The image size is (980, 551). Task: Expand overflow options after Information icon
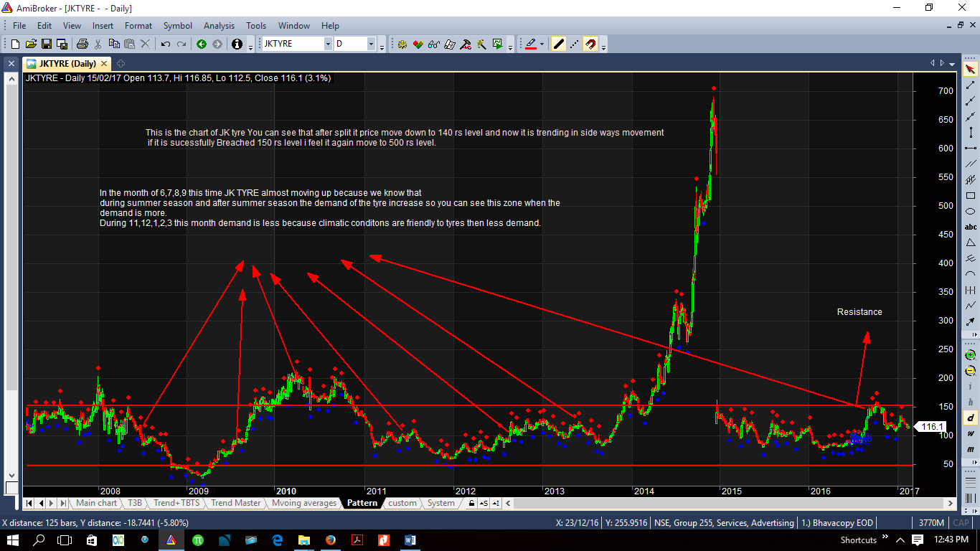(250, 46)
